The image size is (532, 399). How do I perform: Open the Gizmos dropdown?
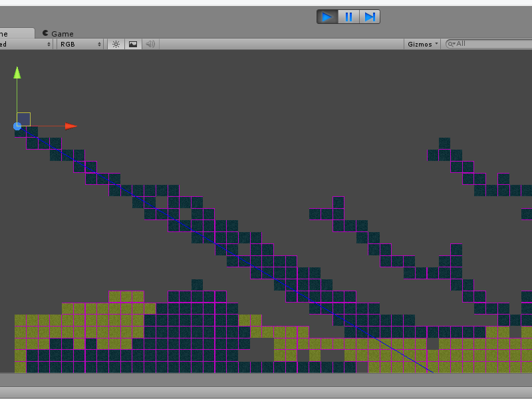(x=422, y=44)
